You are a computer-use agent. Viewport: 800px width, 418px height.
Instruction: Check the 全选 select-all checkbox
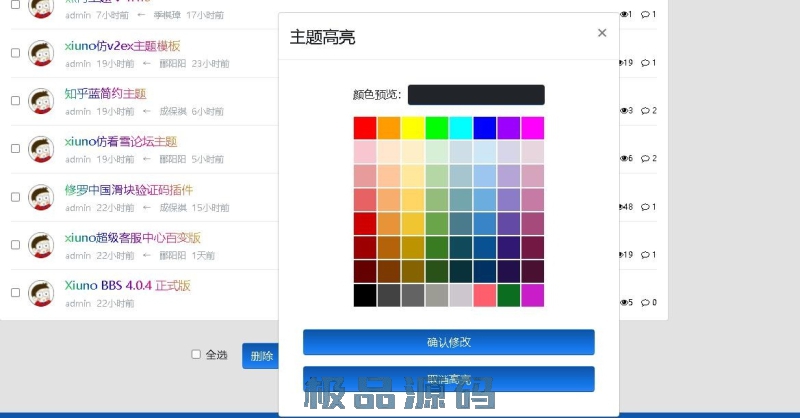196,354
